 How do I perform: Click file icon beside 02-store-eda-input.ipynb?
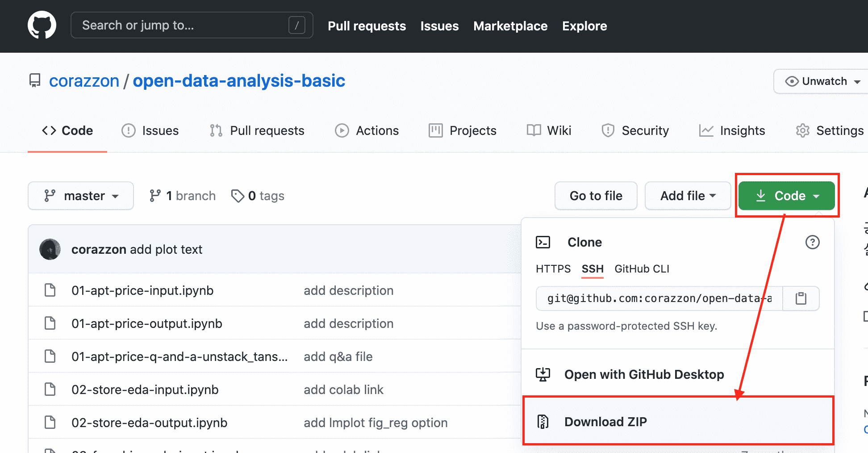[50, 389]
